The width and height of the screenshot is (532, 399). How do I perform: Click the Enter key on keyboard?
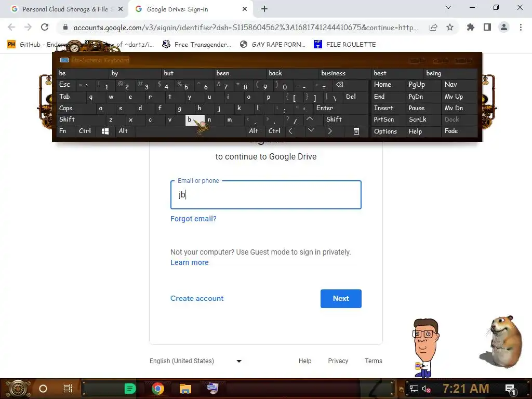click(x=341, y=108)
